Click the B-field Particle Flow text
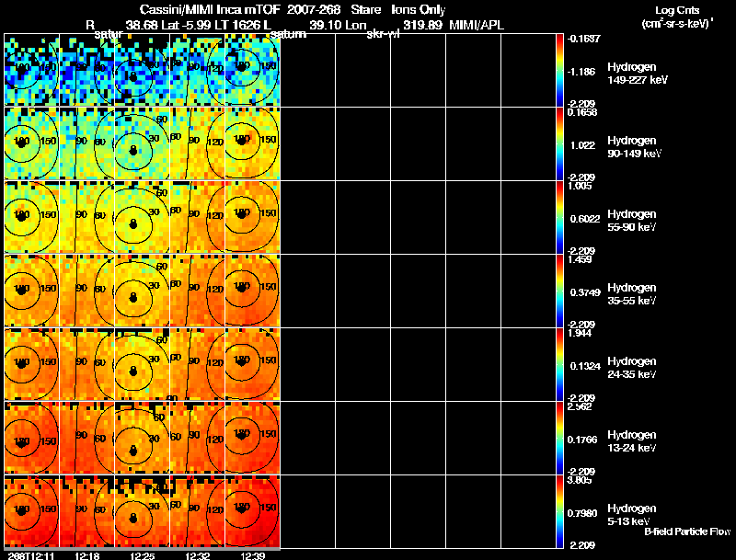Image resolution: width=736 pixels, height=560 pixels. coord(686,531)
